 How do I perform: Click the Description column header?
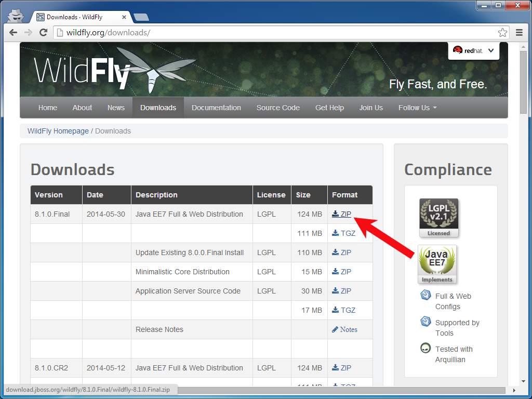pyautogui.click(x=192, y=195)
